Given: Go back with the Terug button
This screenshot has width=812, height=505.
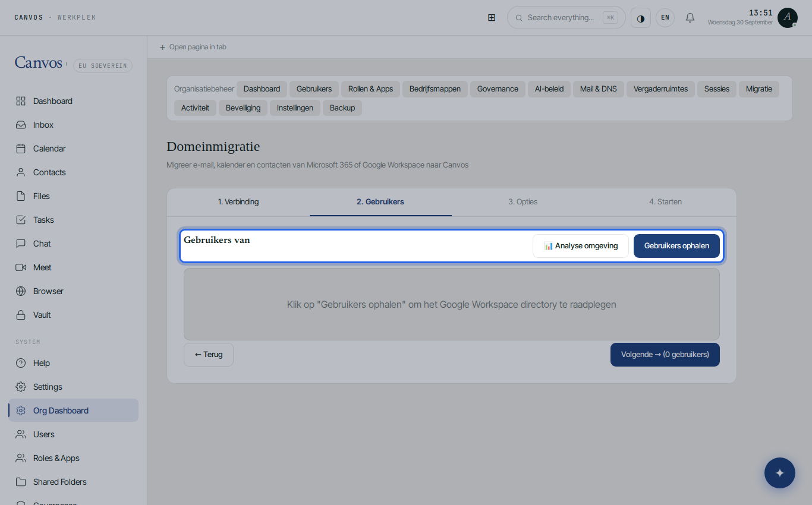Looking at the screenshot, I should (209, 355).
